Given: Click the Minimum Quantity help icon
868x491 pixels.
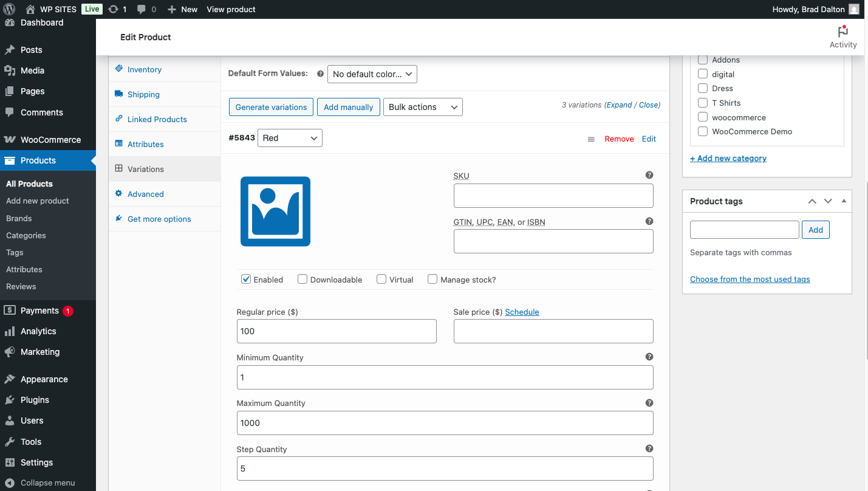Looking at the screenshot, I should 649,357.
